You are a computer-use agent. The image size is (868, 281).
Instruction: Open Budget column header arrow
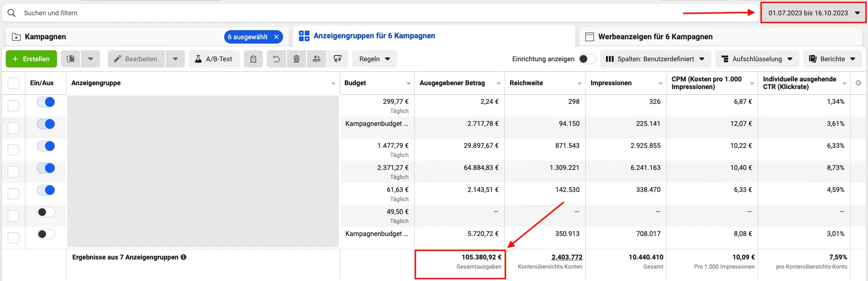coord(409,83)
